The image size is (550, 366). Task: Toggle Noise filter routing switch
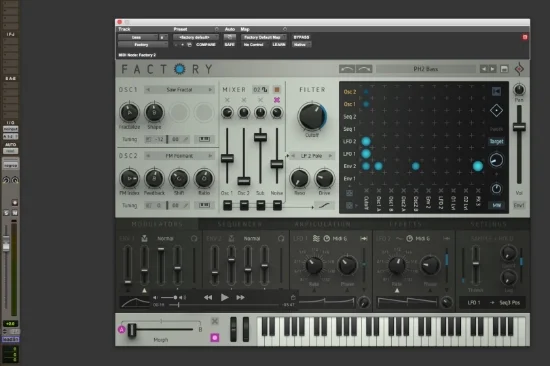[277, 205]
